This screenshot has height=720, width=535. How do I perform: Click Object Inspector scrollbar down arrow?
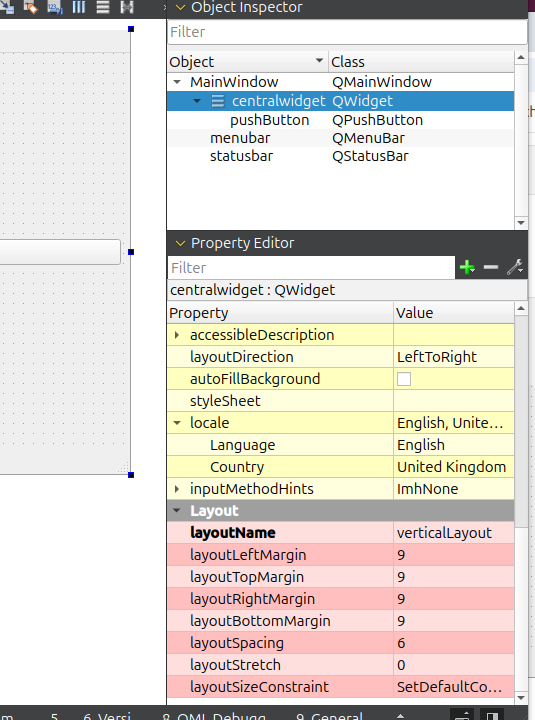520,223
